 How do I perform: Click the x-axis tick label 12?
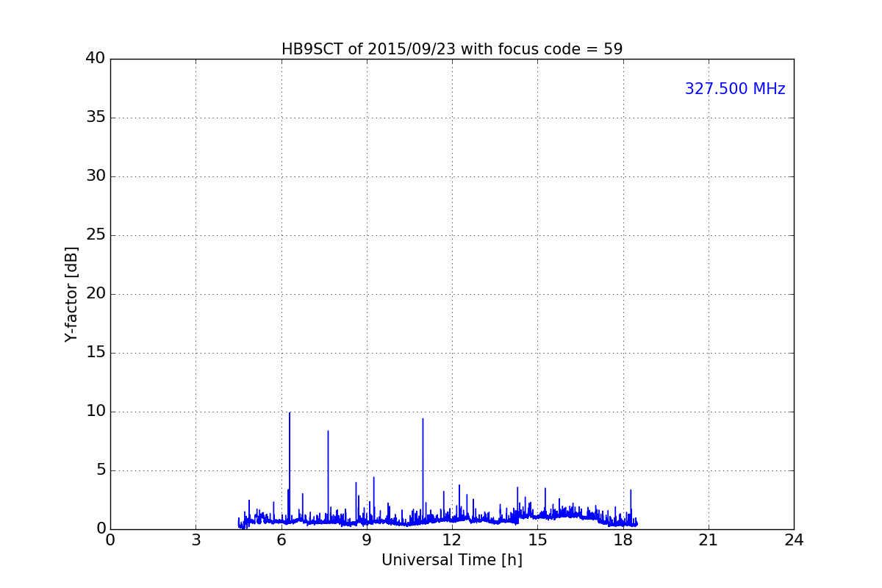(452, 540)
